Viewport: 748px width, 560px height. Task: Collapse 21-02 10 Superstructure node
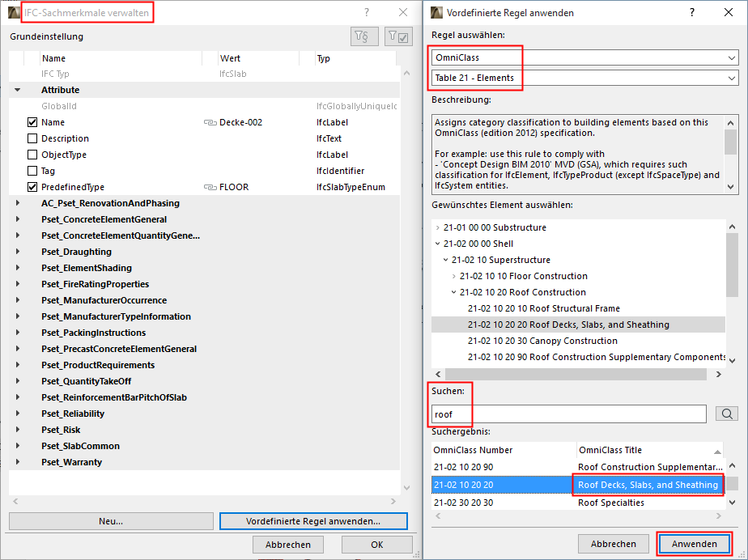[445, 260]
